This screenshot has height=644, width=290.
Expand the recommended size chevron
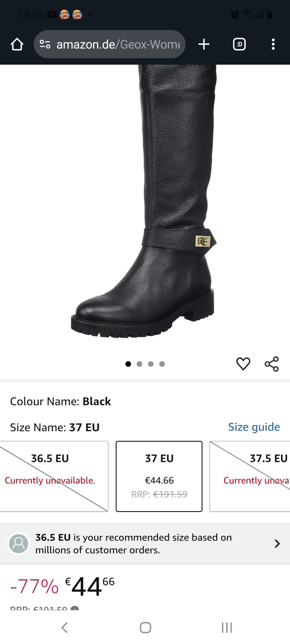point(277,544)
